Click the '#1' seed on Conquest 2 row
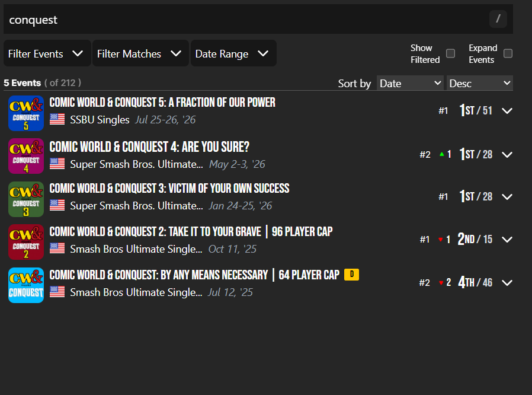The image size is (532, 395). [x=425, y=240]
